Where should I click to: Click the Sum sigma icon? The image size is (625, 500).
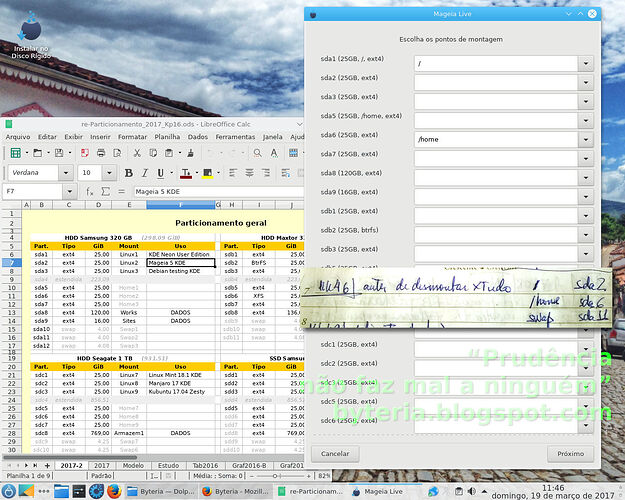[106, 192]
